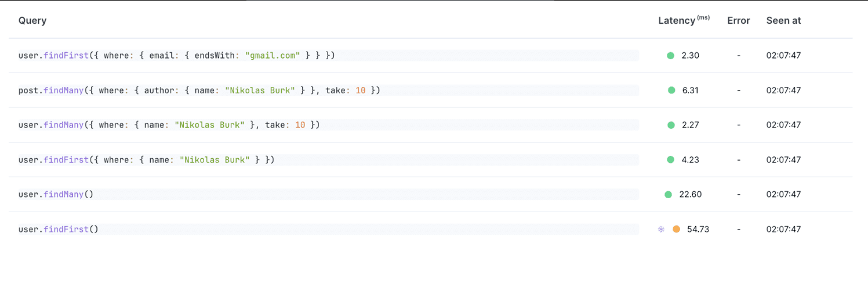Sort by the Latency column header

(x=677, y=21)
